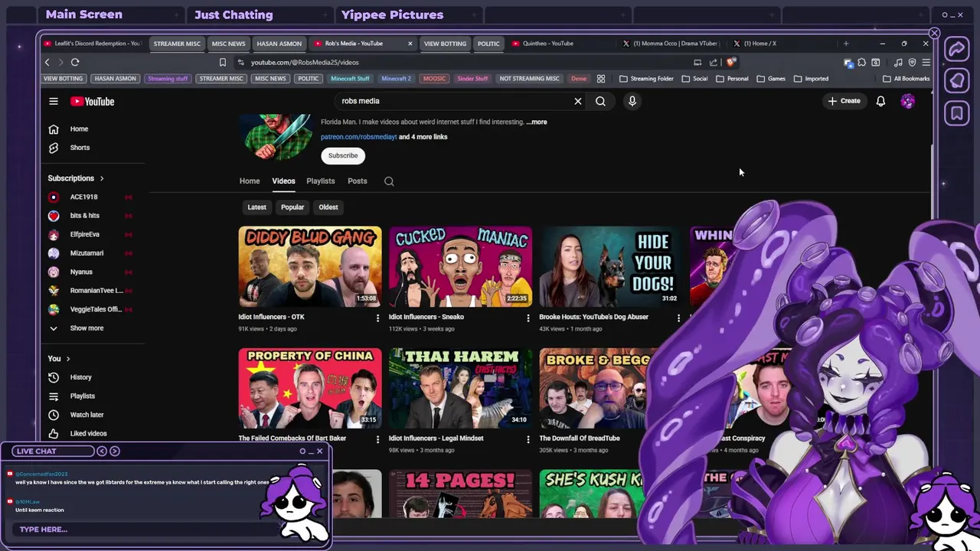Switch to channel Playlists tab
The height and width of the screenshot is (551, 980).
(x=321, y=181)
